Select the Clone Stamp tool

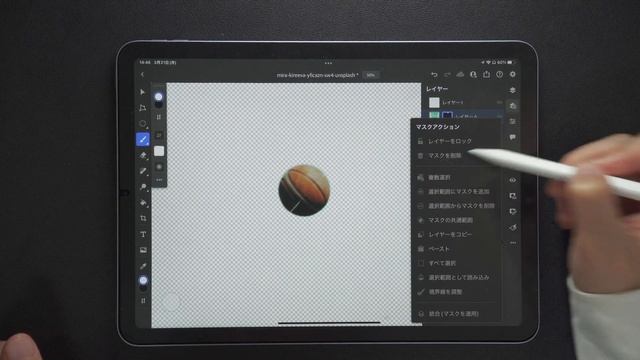pyautogui.click(x=143, y=187)
